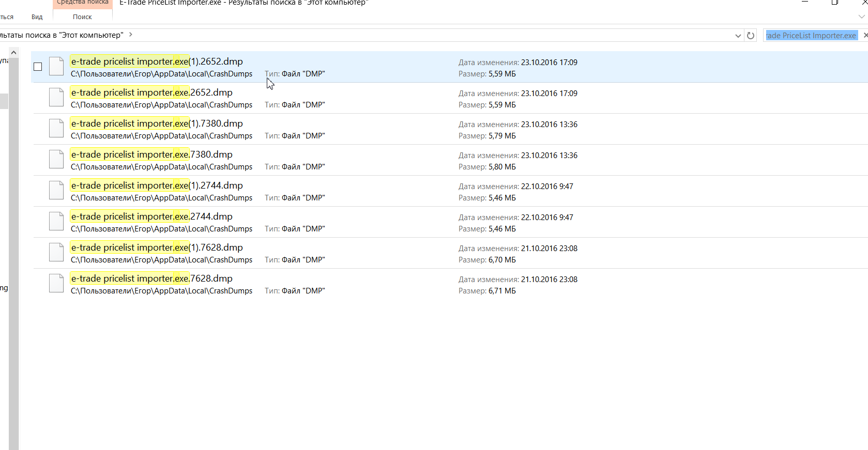Select file name exe.2652.dmp
Screen dimensions: 868x450
pos(151,92)
